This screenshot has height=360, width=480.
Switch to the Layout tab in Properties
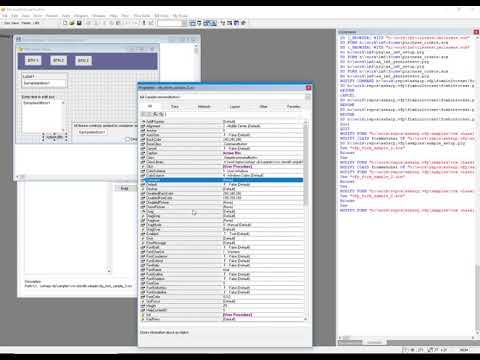[x=235, y=106]
